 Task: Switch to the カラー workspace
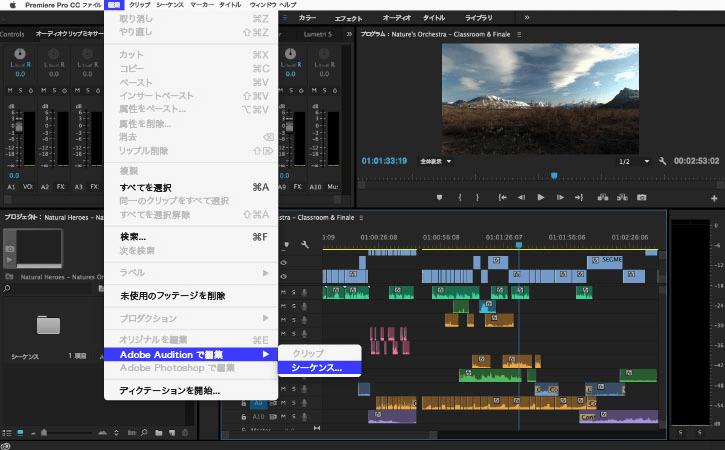coord(307,18)
